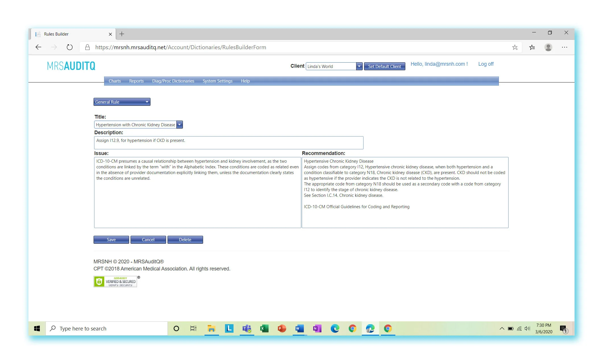Open the Windows Start menu
Viewport: 603px width, 364px height.
37,328
